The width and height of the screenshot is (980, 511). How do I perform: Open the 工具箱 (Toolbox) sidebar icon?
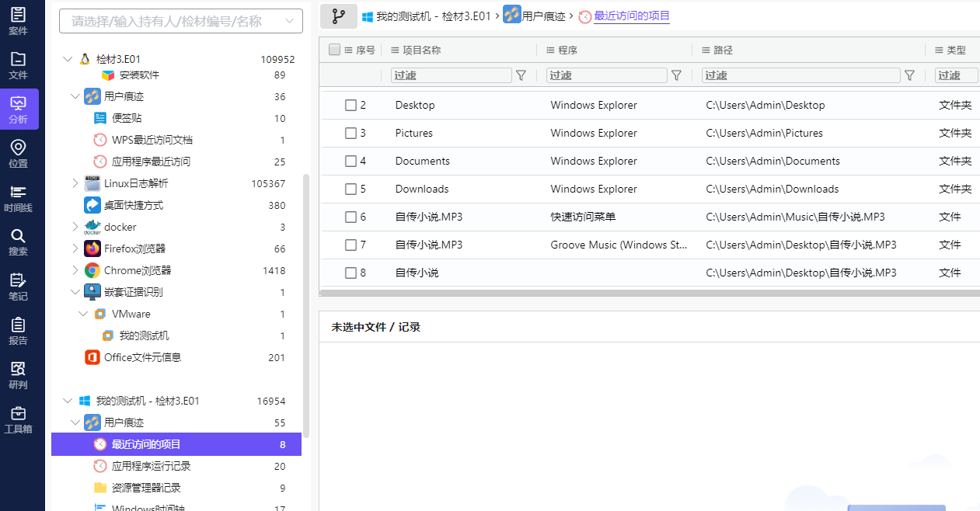[x=18, y=419]
